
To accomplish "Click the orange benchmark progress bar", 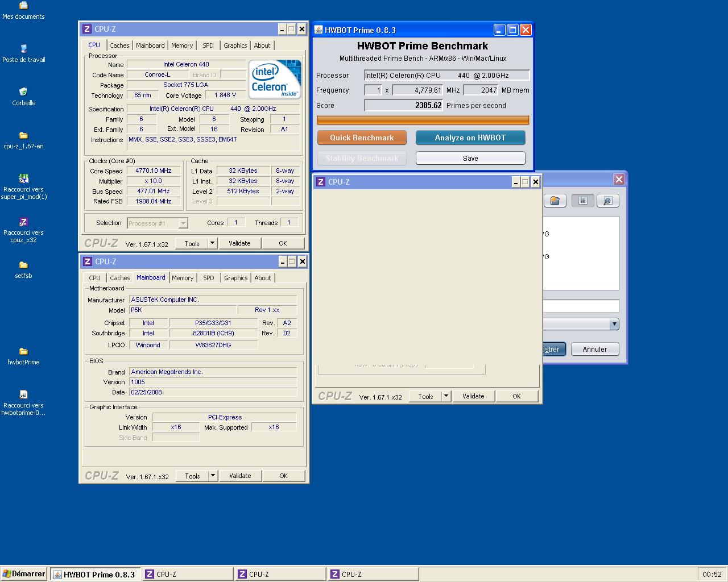I will (423, 120).
